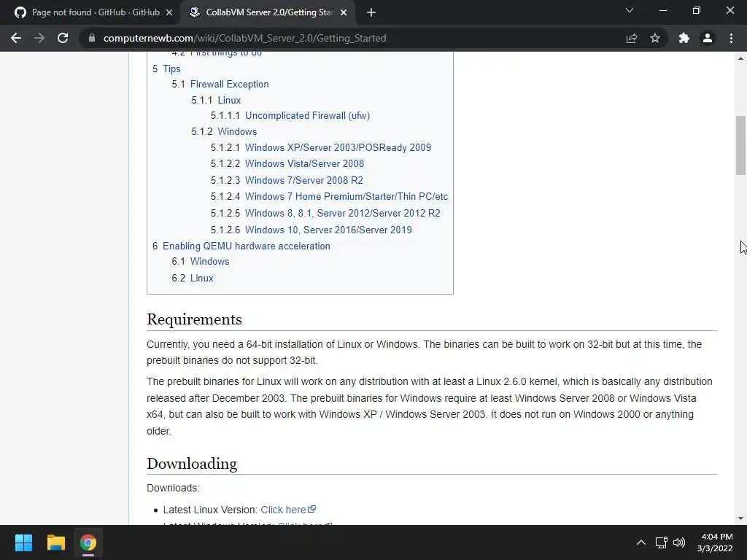Restore down the Chrome window
The image size is (747, 560).
point(697,10)
